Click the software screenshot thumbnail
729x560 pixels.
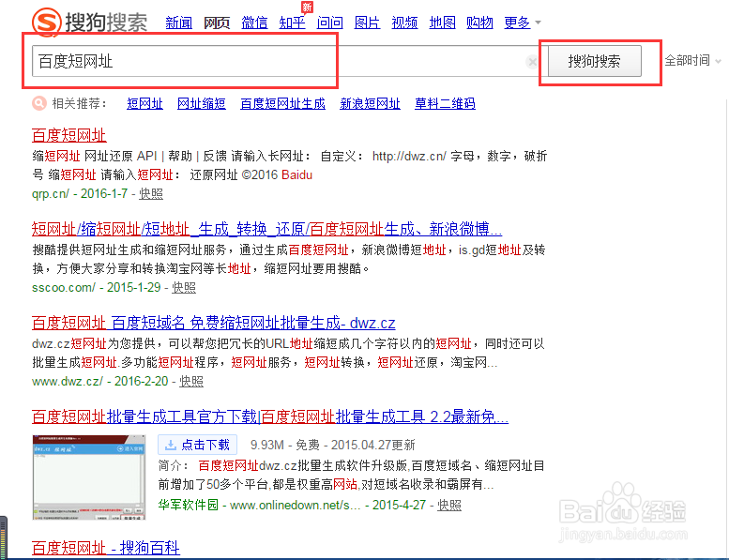coord(89,477)
